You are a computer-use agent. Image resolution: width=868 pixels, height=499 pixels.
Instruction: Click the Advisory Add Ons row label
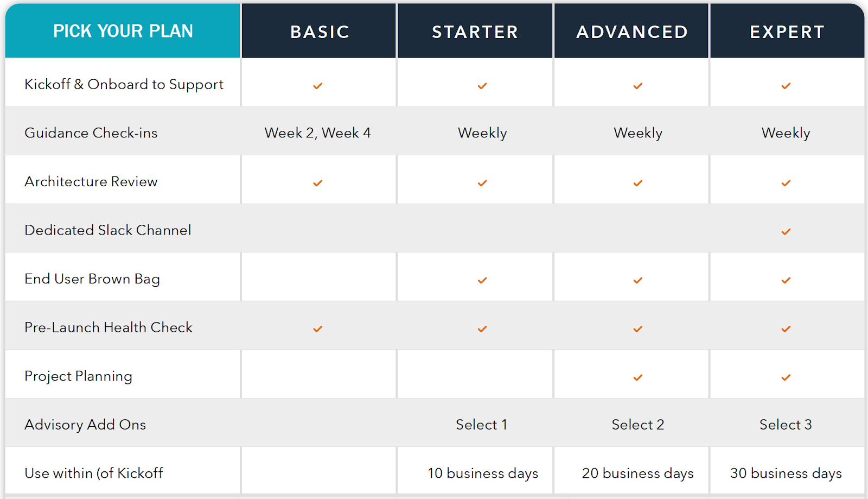85,425
